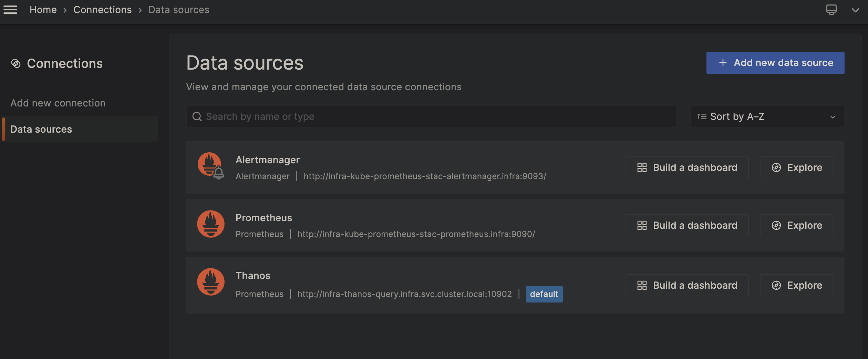Viewport: 868px width, 359px height.
Task: Select Data sources in sidebar
Action: click(x=80, y=129)
